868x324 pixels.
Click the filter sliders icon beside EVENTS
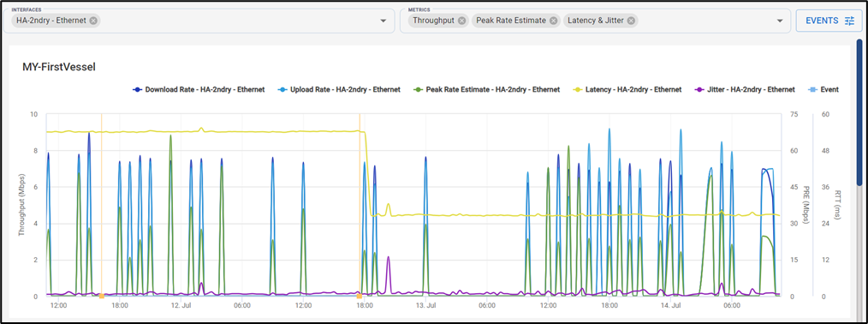[849, 21]
